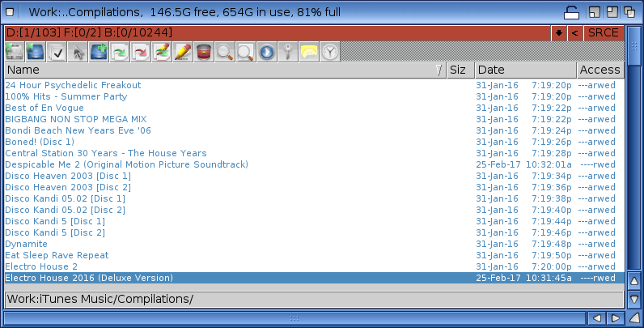This screenshot has height=328, width=644.
Task: Click the vertical scrollbar up arrow
Action: [634, 281]
